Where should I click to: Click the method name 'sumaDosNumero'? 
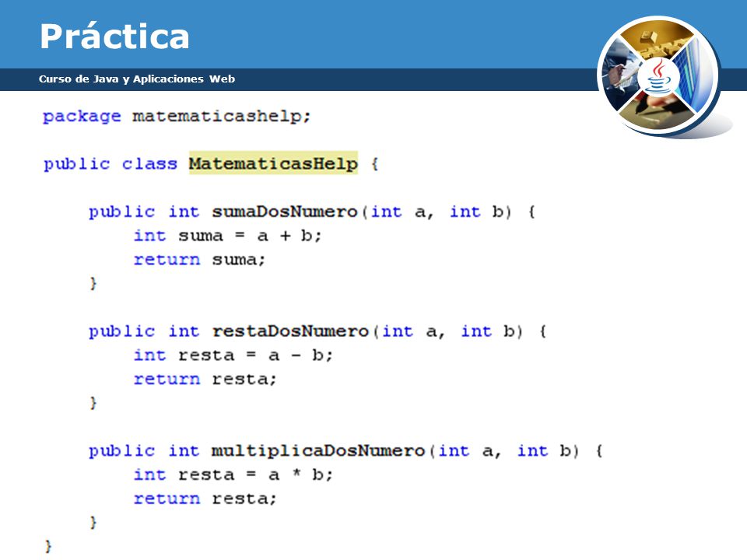coord(285,212)
